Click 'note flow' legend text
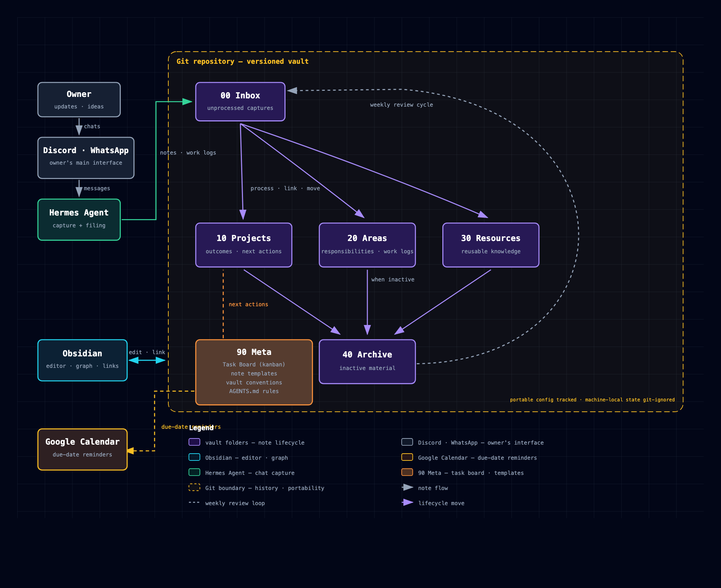This screenshot has width=721, height=588. [433, 488]
